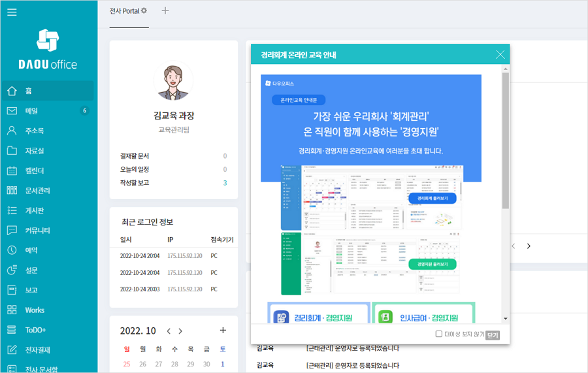Click the 닫기 button in popup
The image size is (588, 373).
pos(493,334)
